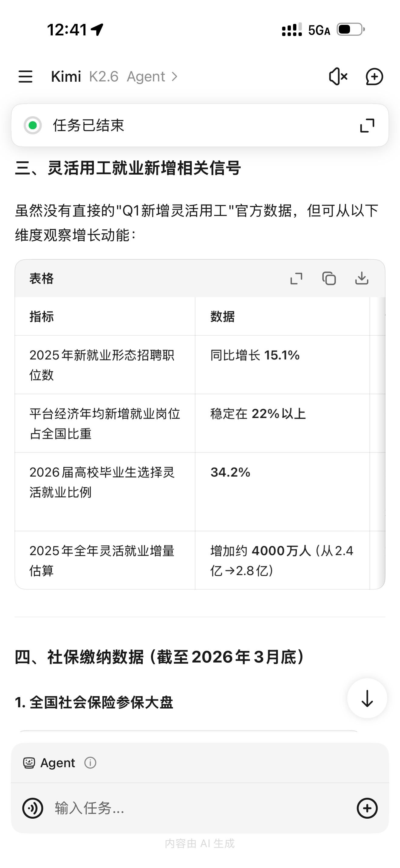Viewport: 400px width, 868px height.
Task: Tap the 数据 column header
Action: [x=222, y=316]
